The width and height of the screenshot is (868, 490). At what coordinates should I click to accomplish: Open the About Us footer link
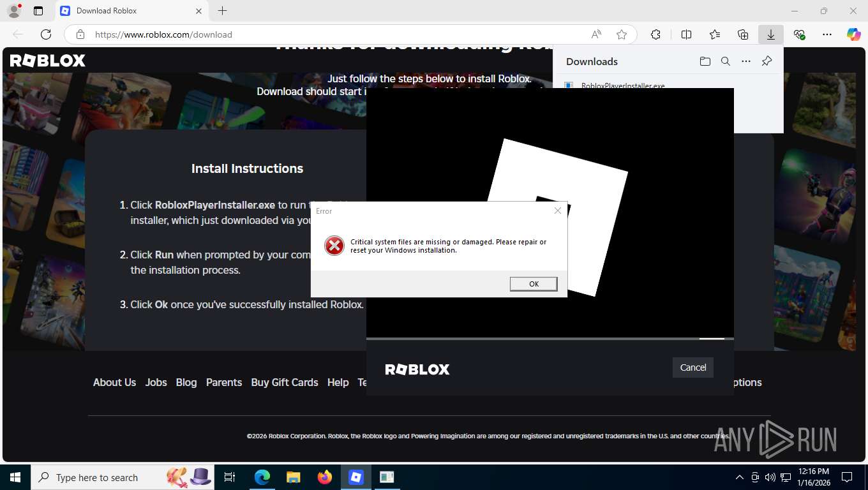114,382
